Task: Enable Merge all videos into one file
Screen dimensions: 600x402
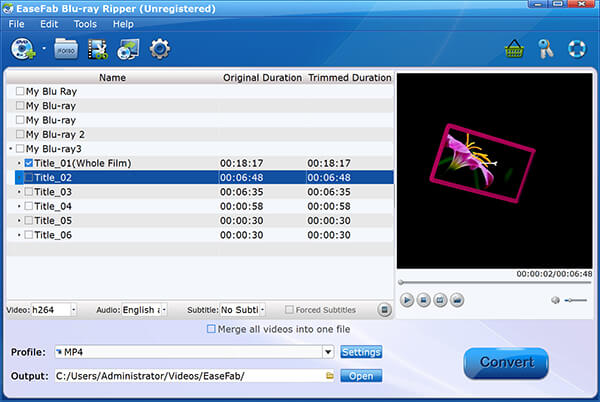Action: (x=211, y=329)
